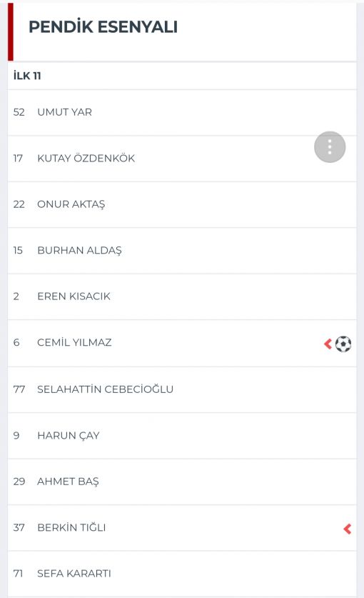Click jersey number 52
This screenshot has width=364, height=598.
[x=19, y=112]
